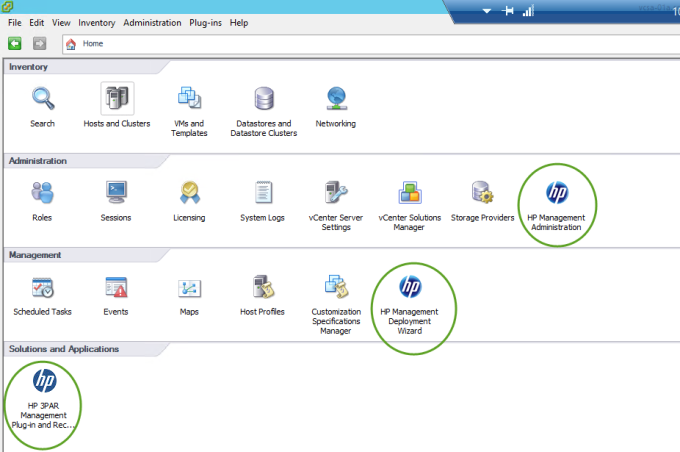Open the Inventory menu

pos(96,23)
